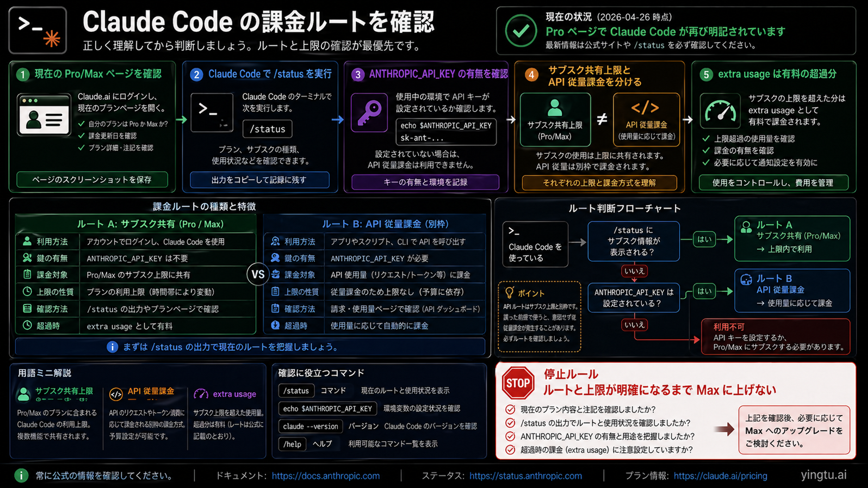Click the STOP sign icon in 停止ルール
Viewport: 868px width, 488px height.
point(518,382)
